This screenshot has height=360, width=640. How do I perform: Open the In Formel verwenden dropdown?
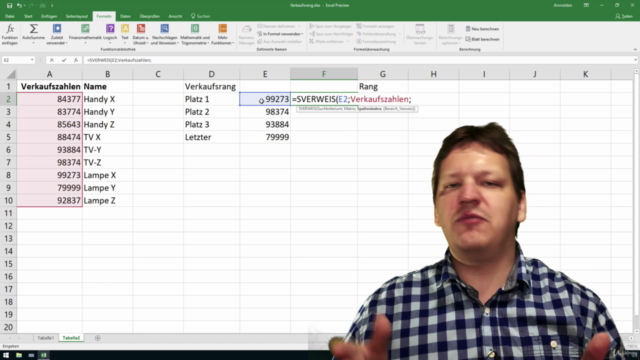point(280,34)
